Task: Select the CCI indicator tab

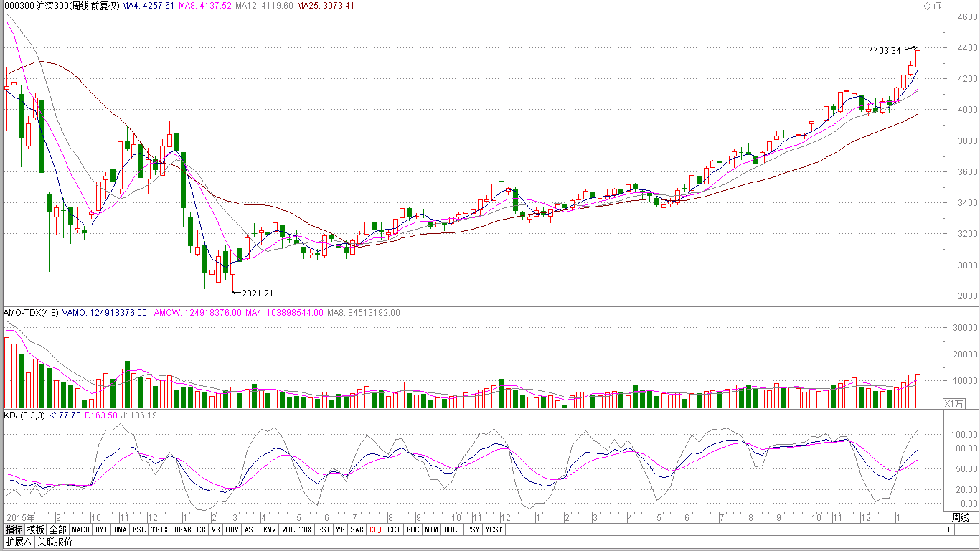Action: tap(394, 529)
